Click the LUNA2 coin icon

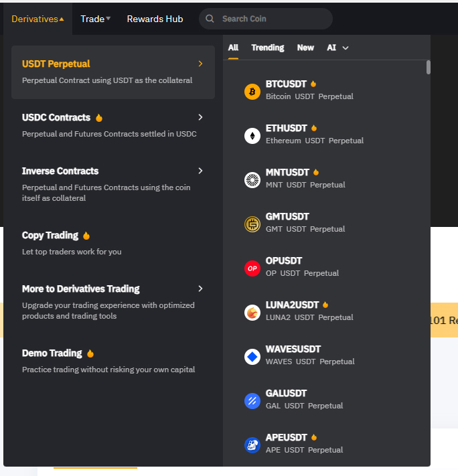[252, 313]
